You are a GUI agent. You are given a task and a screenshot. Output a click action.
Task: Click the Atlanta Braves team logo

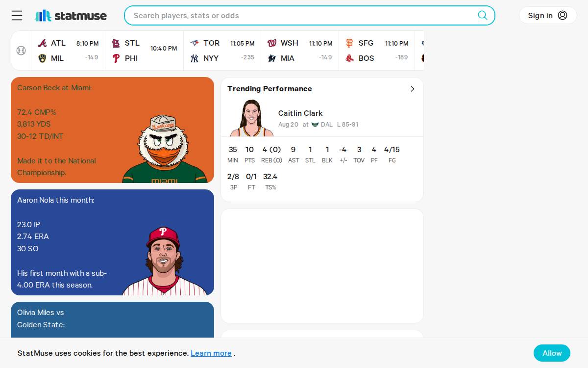(42, 43)
